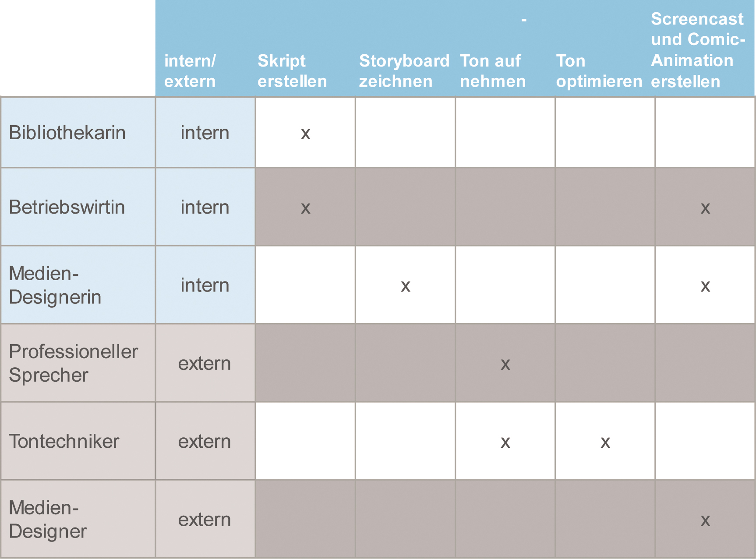Select Medien-Designerin's x under Storyboard zeichnen
The image size is (756, 559).
pos(406,286)
